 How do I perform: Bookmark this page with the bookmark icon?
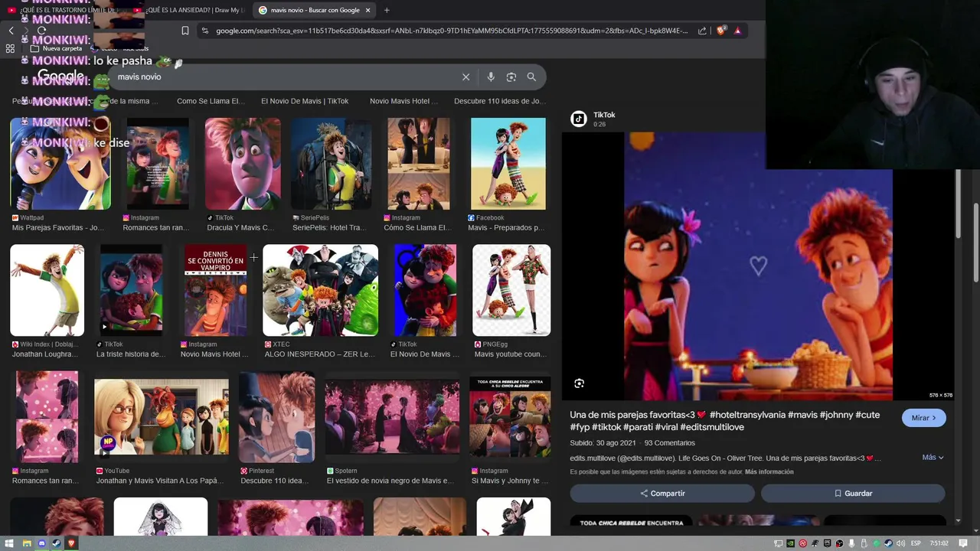pyautogui.click(x=185, y=31)
